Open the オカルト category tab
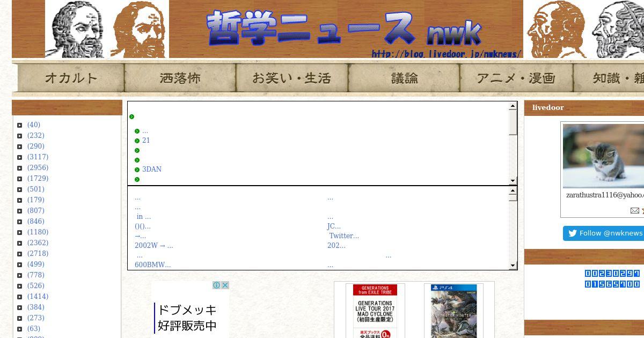644x338 pixels. 71,78
